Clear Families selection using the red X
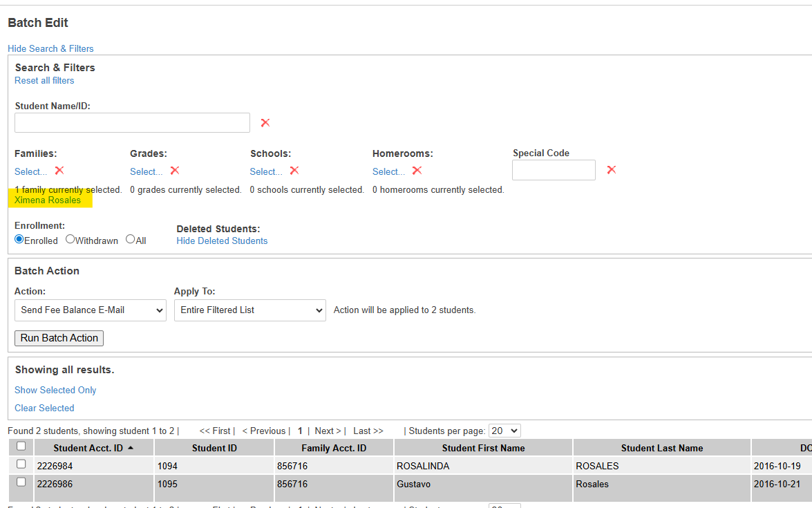 59,171
